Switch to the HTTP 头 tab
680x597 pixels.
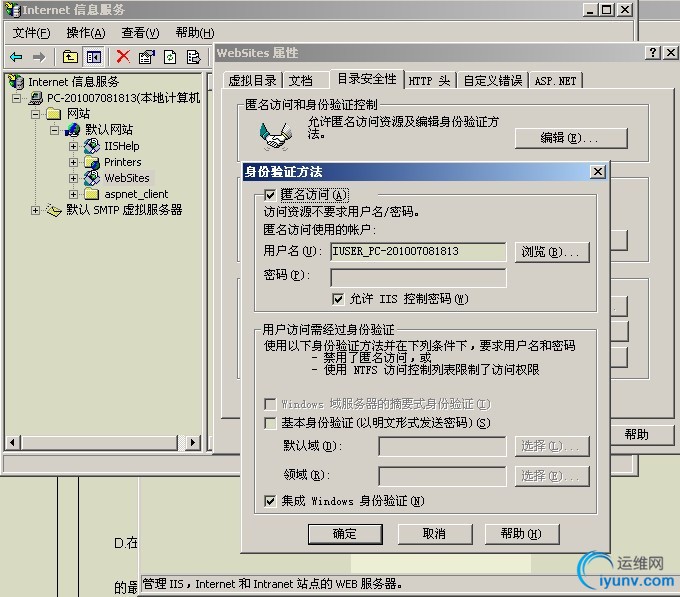click(429, 81)
